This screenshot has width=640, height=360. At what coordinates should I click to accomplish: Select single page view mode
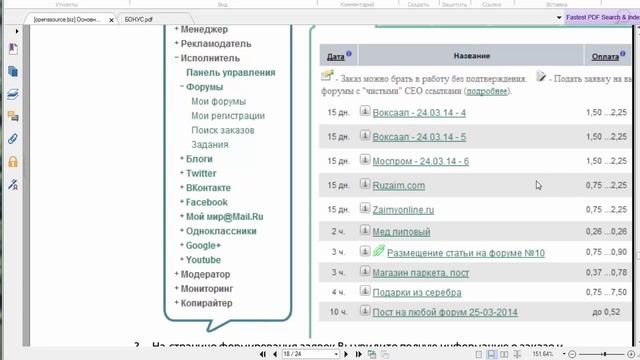[x=479, y=355]
